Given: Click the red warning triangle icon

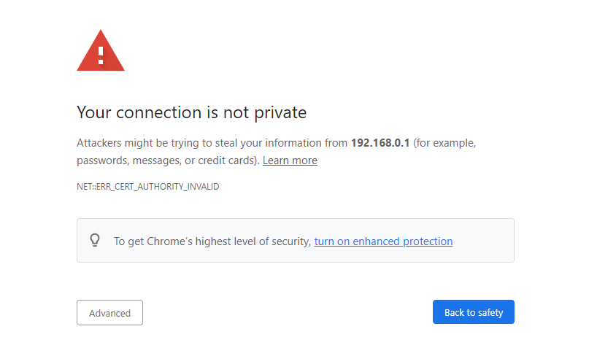Looking at the screenshot, I should (x=101, y=53).
